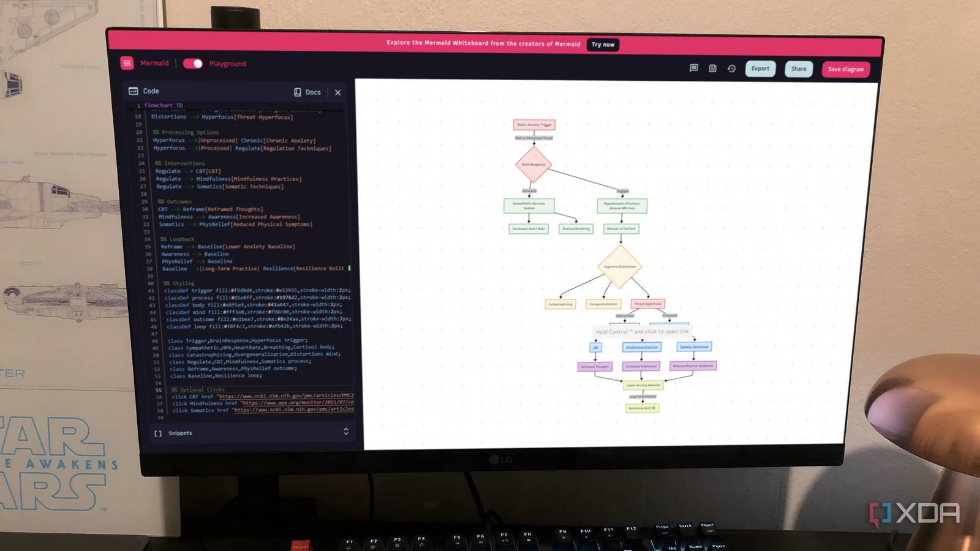Click Try now in the top banner

point(603,45)
